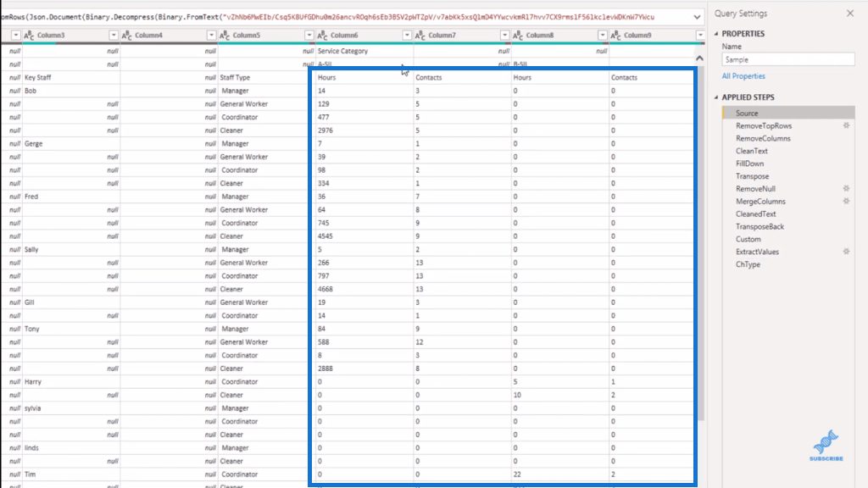
Task: Open settings gear for ExtractValues step
Action: pyautogui.click(x=846, y=252)
